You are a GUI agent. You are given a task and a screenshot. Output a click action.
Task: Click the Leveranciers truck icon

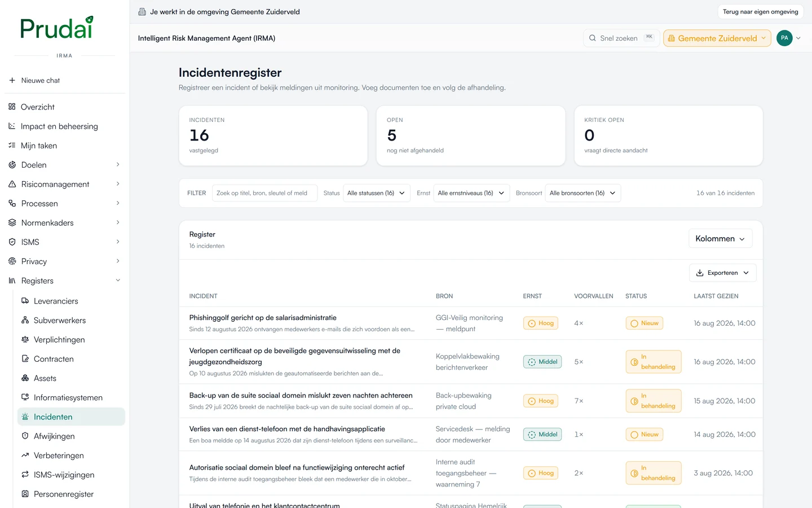pyautogui.click(x=25, y=301)
